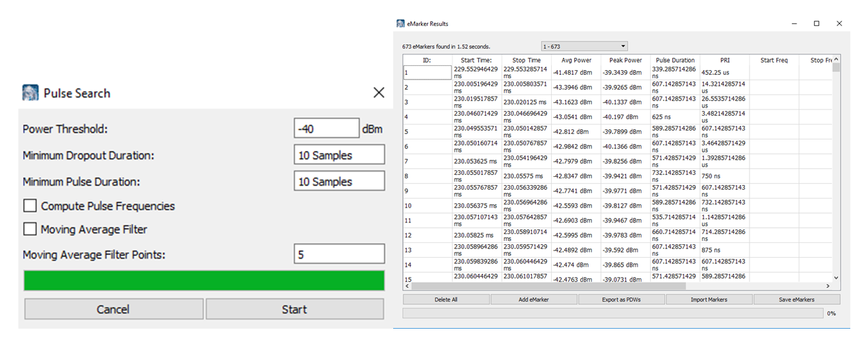
Task: Maximize the eMarker Results window
Action: coord(816,24)
